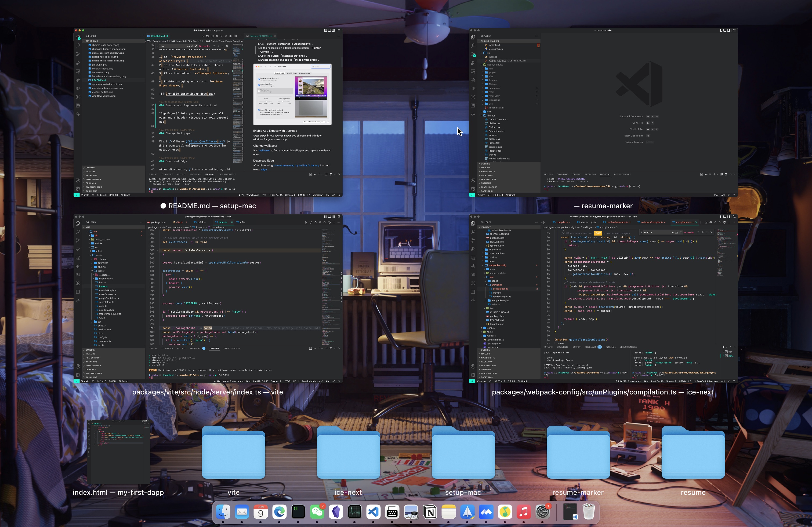Viewport: 812px width, 527px height.
Task: Open Finder from the dock
Action: tap(223, 512)
